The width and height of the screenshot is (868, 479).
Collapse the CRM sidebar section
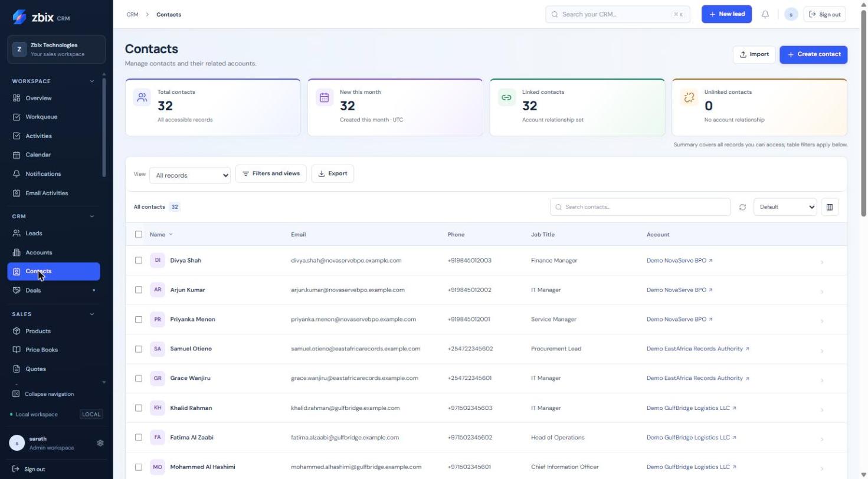point(91,216)
